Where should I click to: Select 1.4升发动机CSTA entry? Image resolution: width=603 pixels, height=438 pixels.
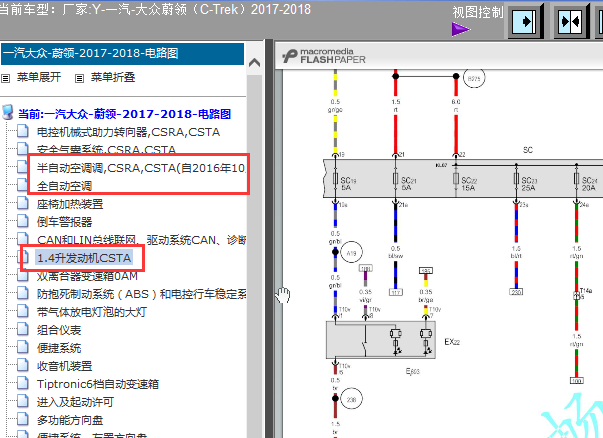[84, 258]
